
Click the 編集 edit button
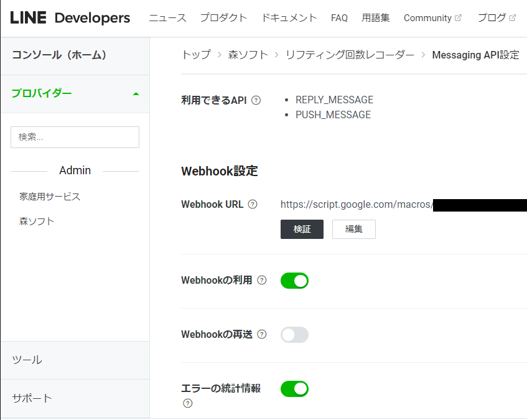click(354, 229)
